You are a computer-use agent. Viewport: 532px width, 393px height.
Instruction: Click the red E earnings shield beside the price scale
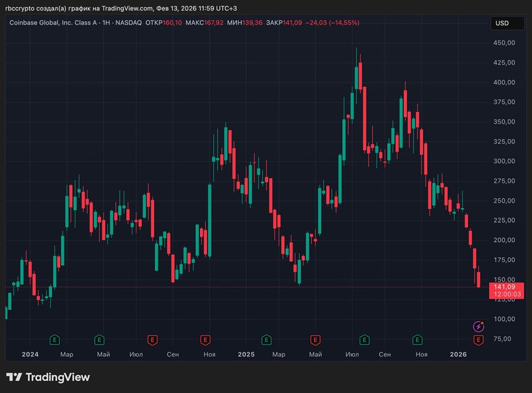pyautogui.click(x=478, y=339)
